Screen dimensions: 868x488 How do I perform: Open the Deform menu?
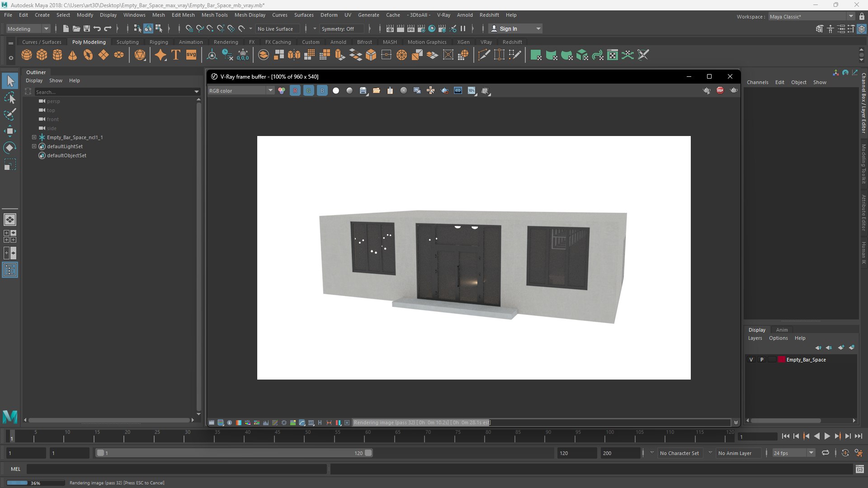click(329, 15)
